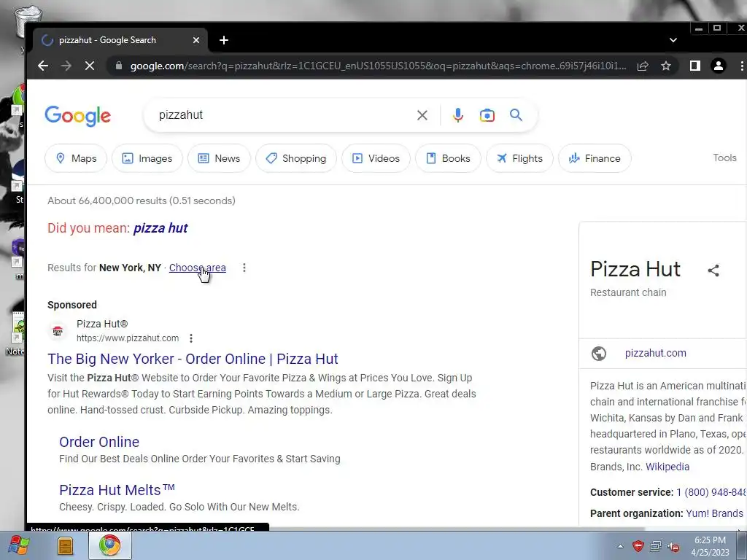The height and width of the screenshot is (560, 747).
Task: Open the taskbar clock showing 6:25 PM
Action: point(710,546)
